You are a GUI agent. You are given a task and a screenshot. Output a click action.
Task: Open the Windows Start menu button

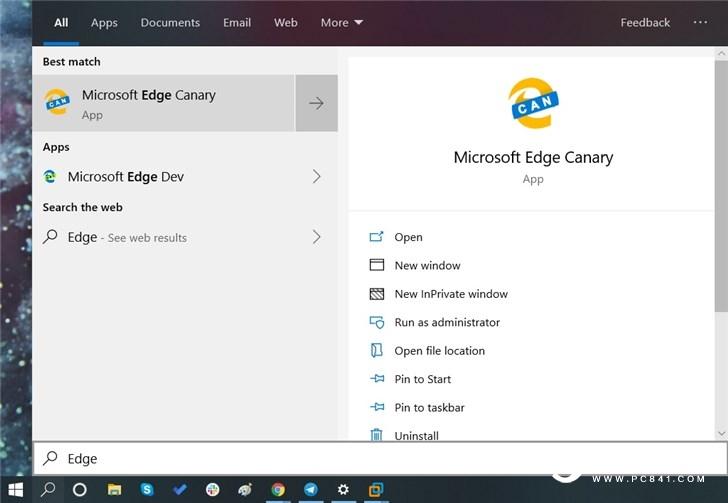click(x=15, y=490)
